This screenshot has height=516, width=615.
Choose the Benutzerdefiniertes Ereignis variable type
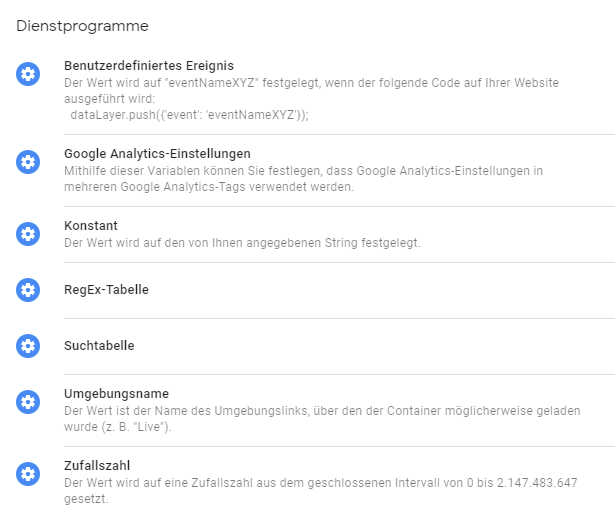(x=149, y=65)
